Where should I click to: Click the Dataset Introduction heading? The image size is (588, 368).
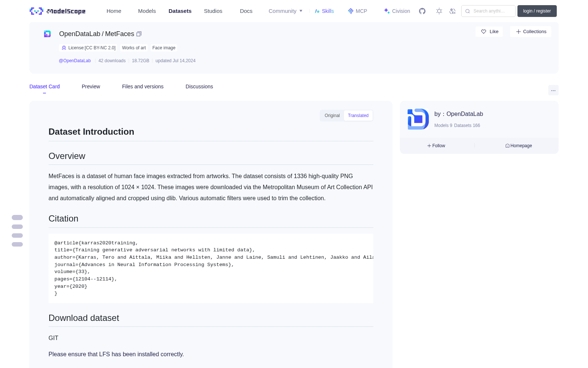(x=91, y=132)
